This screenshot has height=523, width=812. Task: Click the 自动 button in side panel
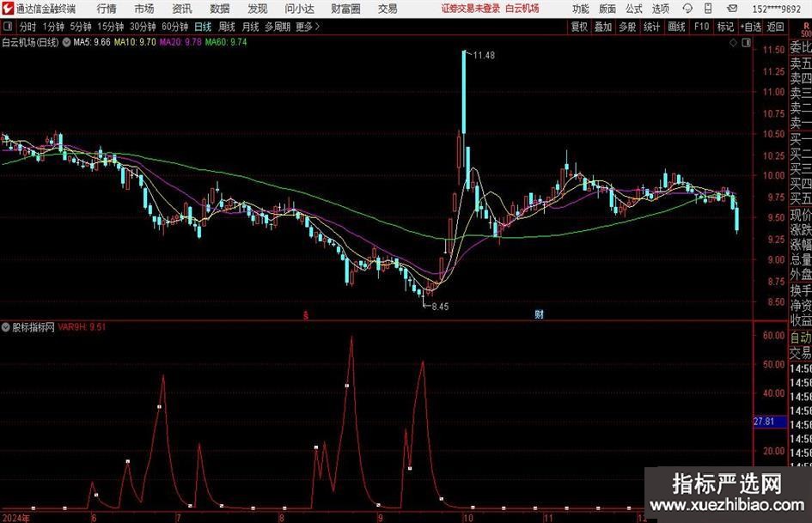click(x=801, y=338)
